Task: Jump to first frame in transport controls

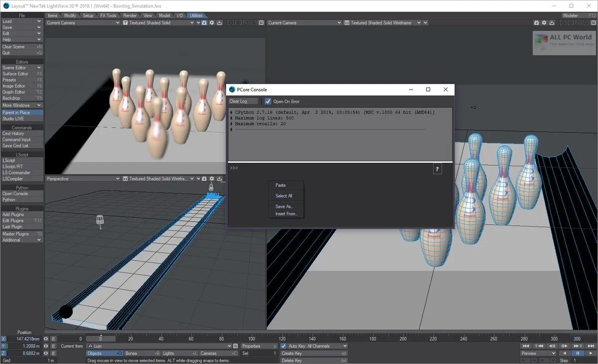Action: [526, 346]
